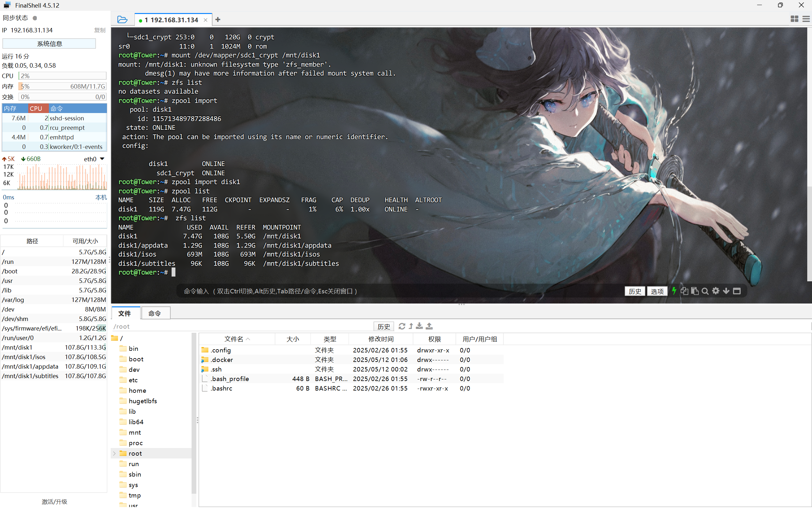Image resolution: width=812 pixels, height=508 pixels.
Task: Select the hugetlbfs folder in tree
Action: point(143,400)
